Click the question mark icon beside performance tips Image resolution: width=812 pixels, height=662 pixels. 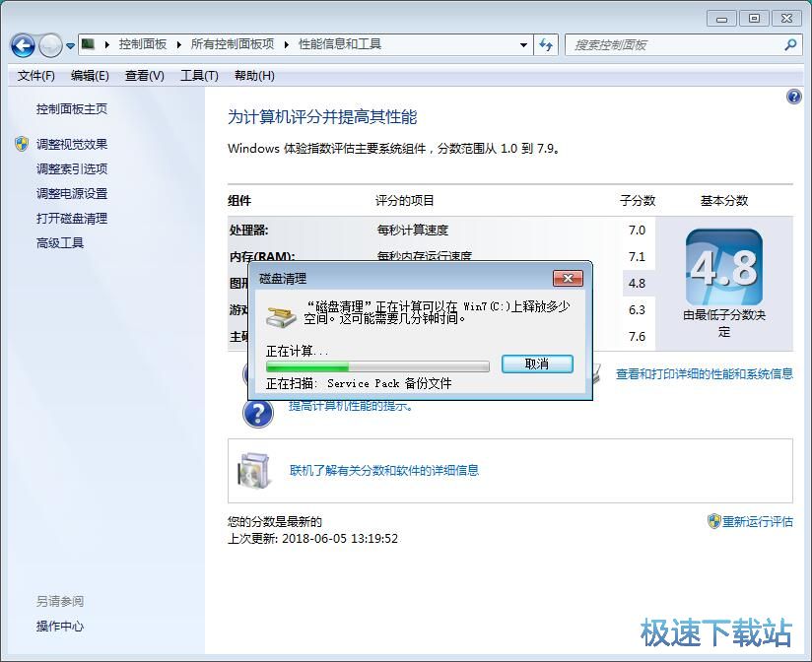[258, 414]
